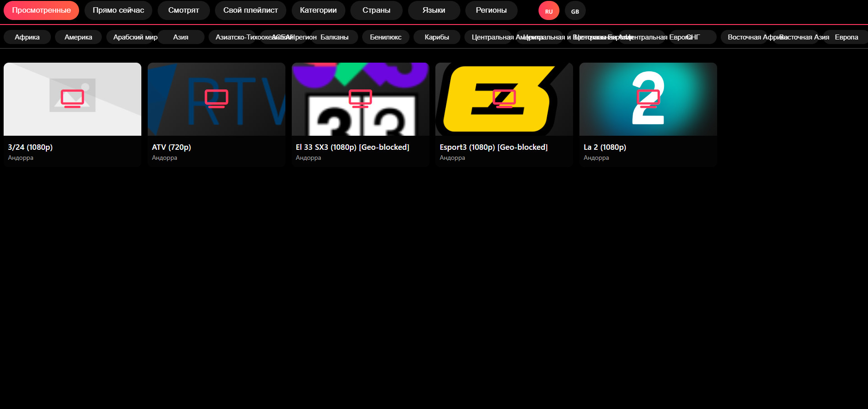Click the TV icon on El 33 thumbnail

click(x=360, y=99)
